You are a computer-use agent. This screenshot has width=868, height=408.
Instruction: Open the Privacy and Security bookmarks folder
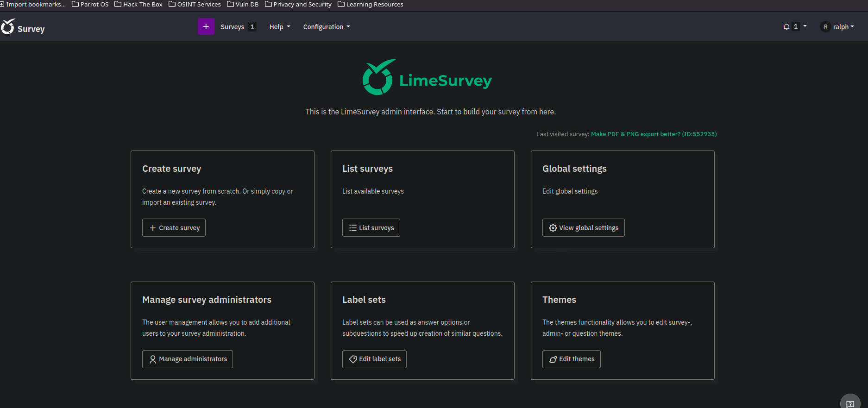click(x=298, y=4)
